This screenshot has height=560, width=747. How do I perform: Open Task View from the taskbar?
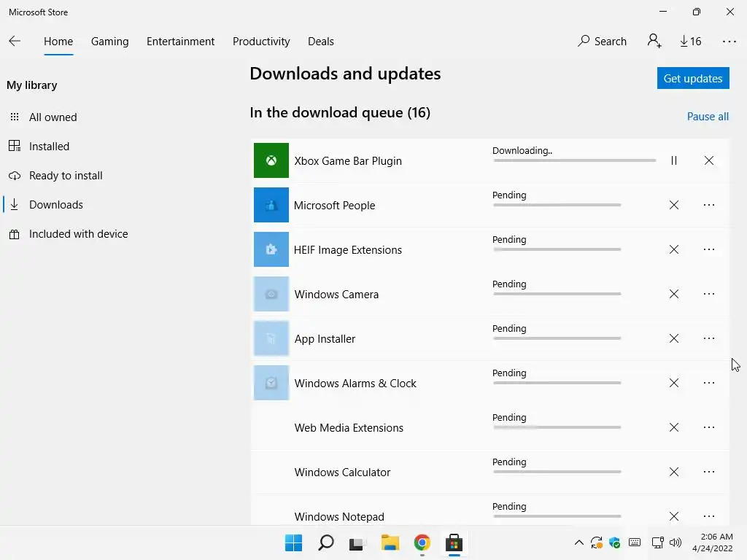tap(357, 542)
